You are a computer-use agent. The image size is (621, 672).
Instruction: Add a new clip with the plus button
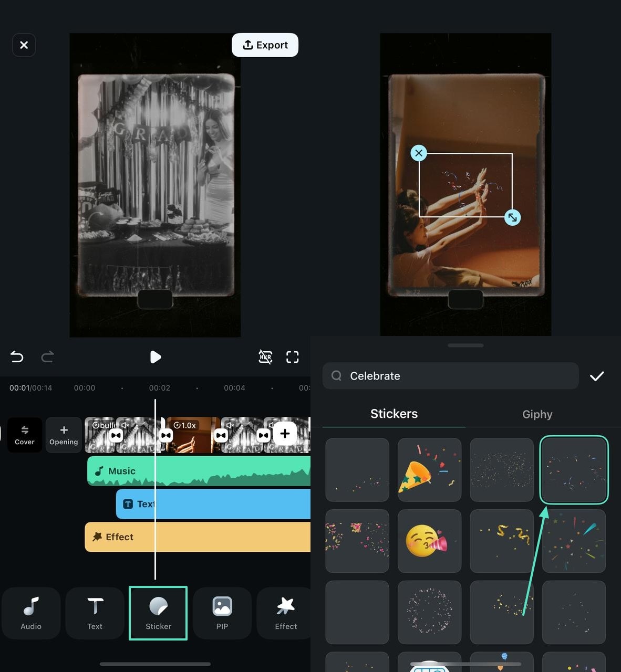tap(285, 434)
